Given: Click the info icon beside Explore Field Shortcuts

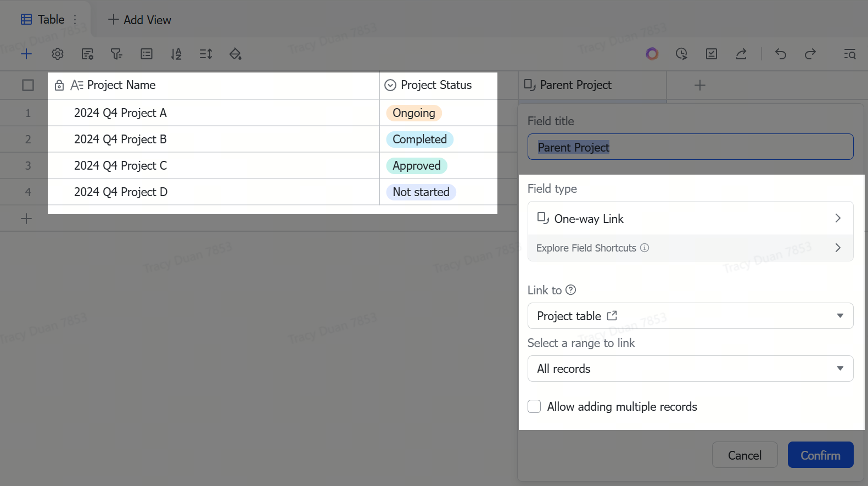Looking at the screenshot, I should coord(645,248).
